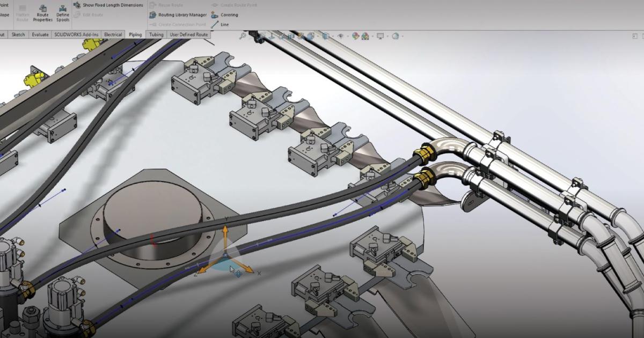
Task: Open the View Orientation dropdown arrow
Action: click(x=318, y=36)
